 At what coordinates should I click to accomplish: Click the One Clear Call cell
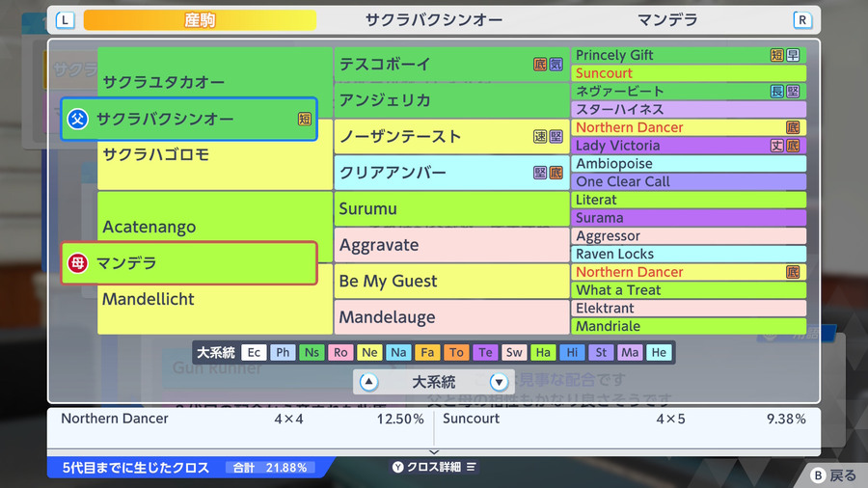(x=689, y=181)
